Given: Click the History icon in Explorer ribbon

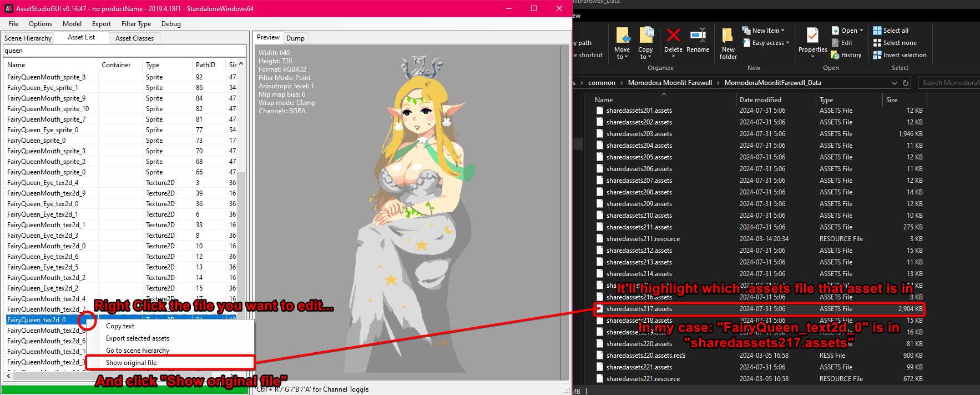Looking at the screenshot, I should click(x=835, y=55).
